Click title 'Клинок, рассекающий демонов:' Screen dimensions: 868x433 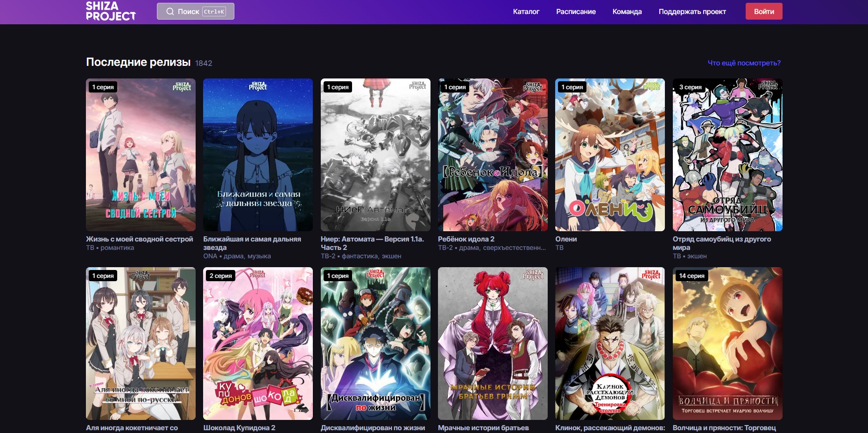click(610, 428)
